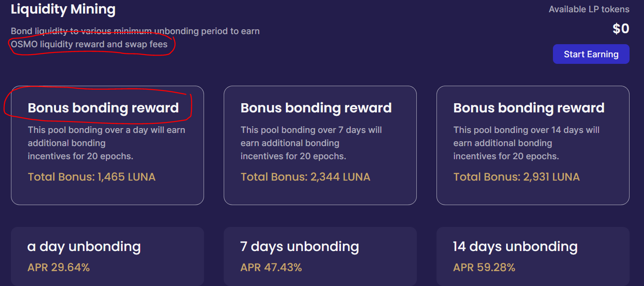
Task: Click the APR 29.64% value
Action: (59, 268)
